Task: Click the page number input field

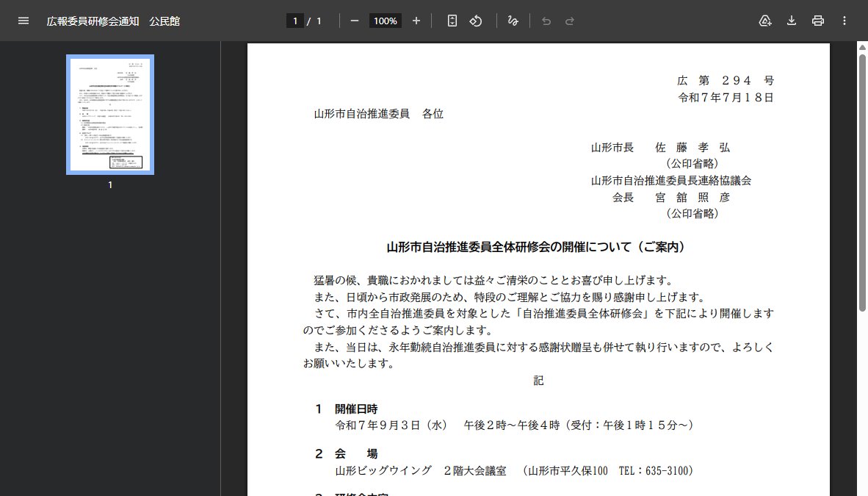Action: 295,21
